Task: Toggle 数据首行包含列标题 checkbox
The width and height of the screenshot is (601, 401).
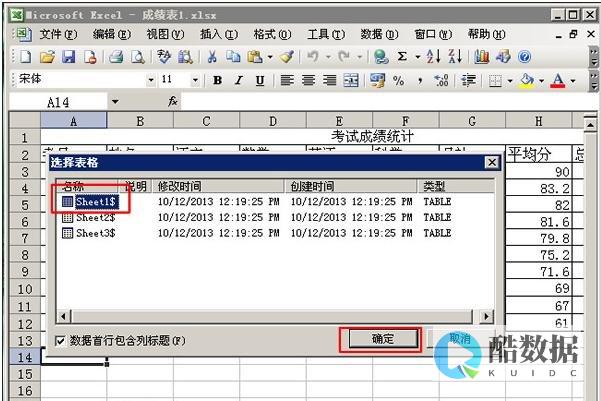Action: point(60,340)
